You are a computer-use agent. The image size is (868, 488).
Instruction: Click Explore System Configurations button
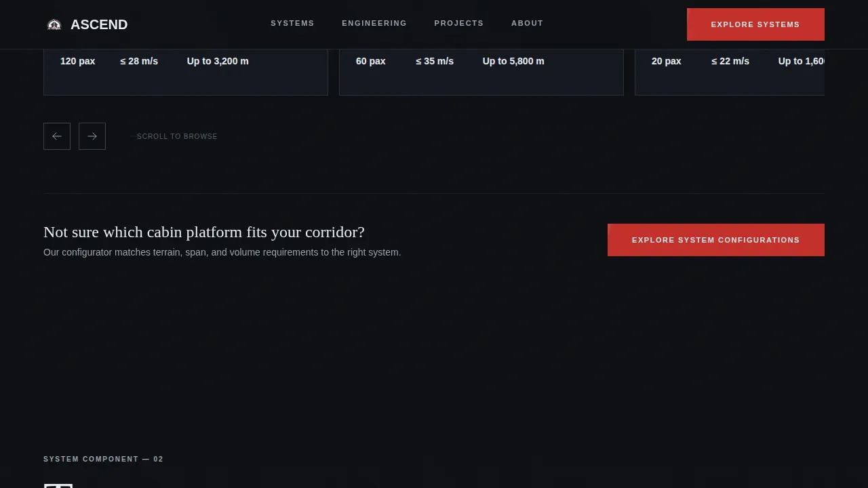(x=716, y=240)
